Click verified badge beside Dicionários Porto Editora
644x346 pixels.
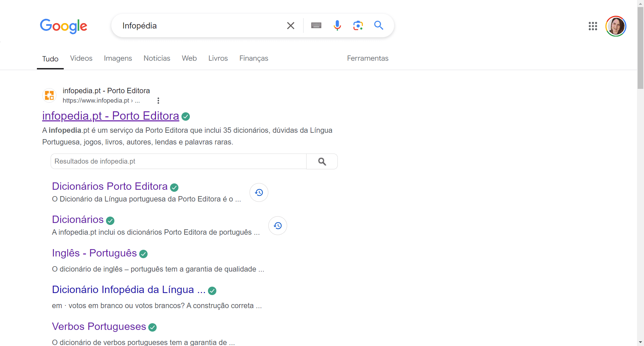pyautogui.click(x=174, y=187)
